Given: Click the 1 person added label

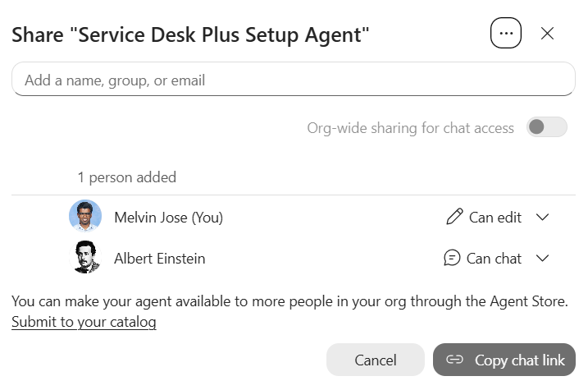Looking at the screenshot, I should point(127,177).
